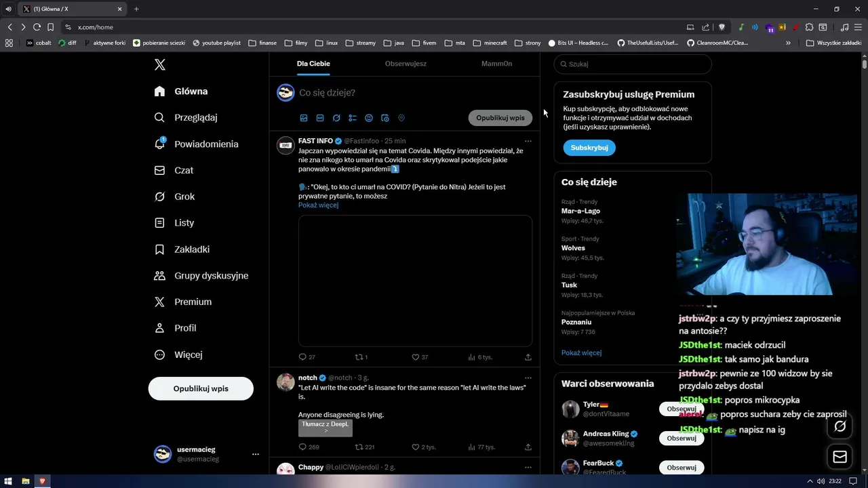Open FAST INFO post options menu
868x488 pixels.
click(528, 141)
